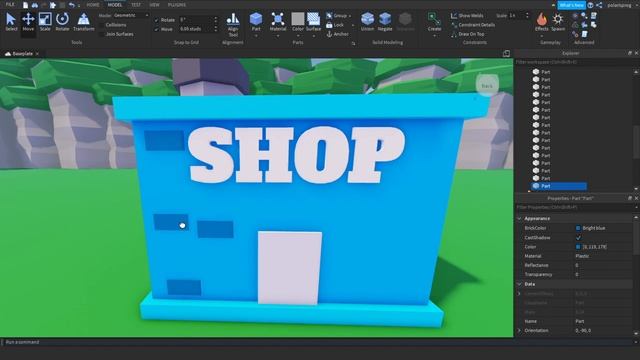
Task: Collapse the Data section
Action: [x=519, y=284]
